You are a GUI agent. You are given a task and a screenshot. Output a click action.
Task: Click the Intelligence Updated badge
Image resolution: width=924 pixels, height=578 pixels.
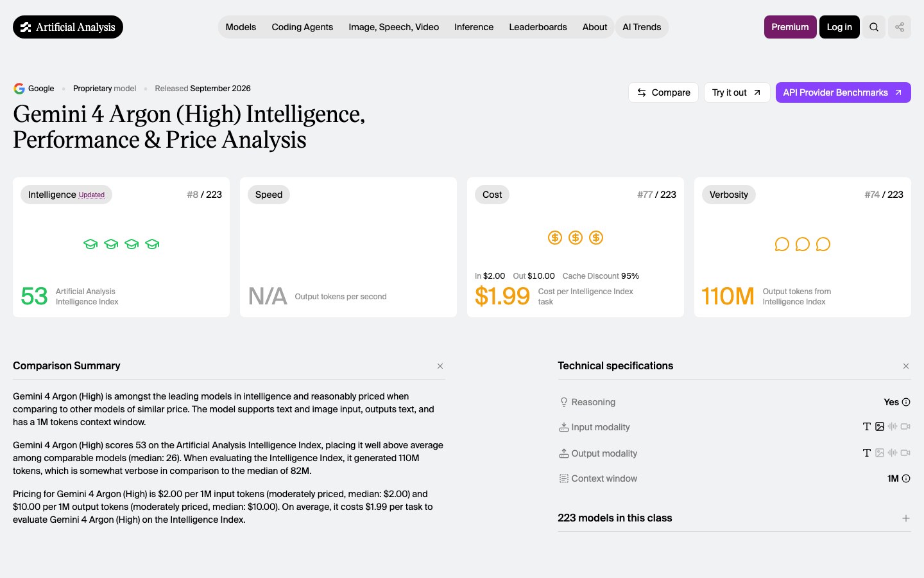point(66,195)
